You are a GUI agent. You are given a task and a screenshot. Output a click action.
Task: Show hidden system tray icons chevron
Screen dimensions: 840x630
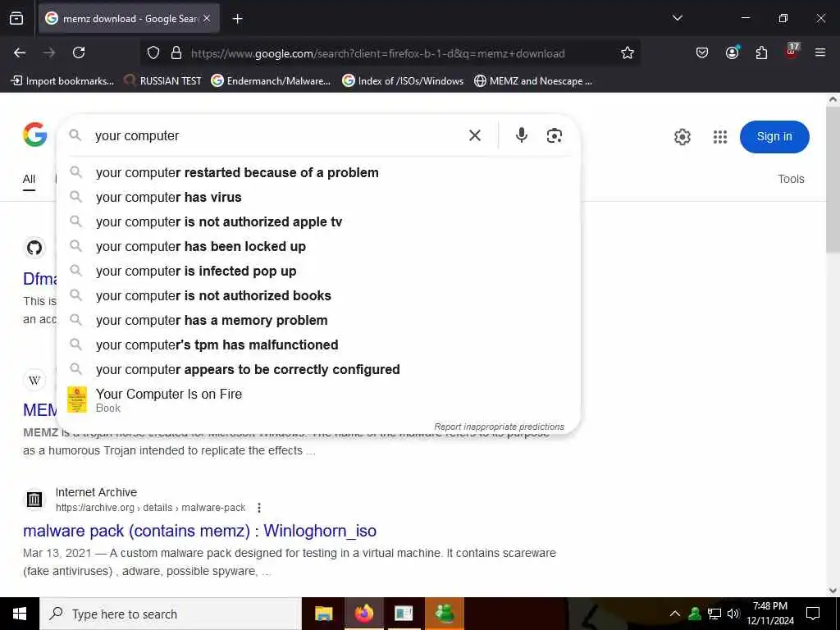click(x=675, y=614)
